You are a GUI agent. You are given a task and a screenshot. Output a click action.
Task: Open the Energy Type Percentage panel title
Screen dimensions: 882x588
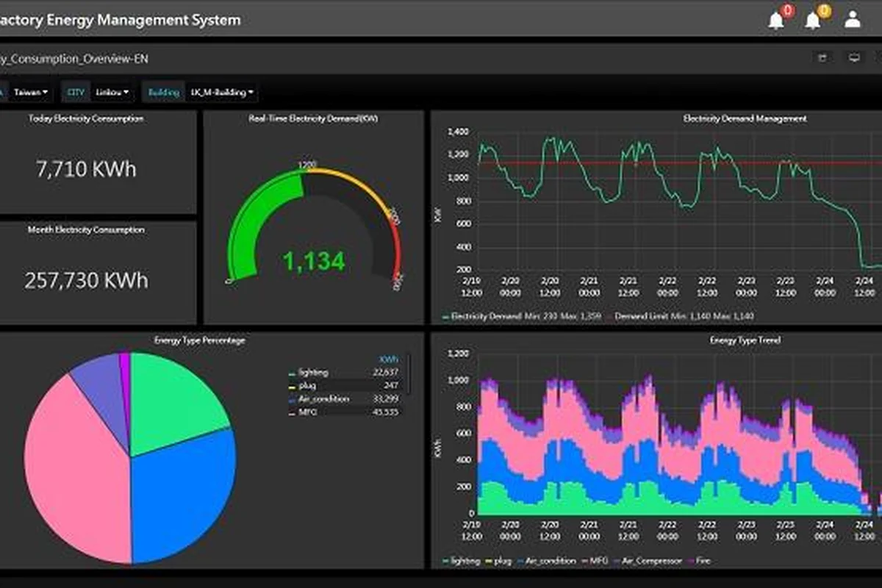(x=200, y=340)
